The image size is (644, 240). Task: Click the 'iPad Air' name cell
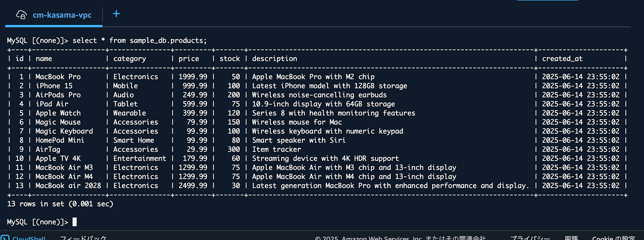click(x=52, y=104)
